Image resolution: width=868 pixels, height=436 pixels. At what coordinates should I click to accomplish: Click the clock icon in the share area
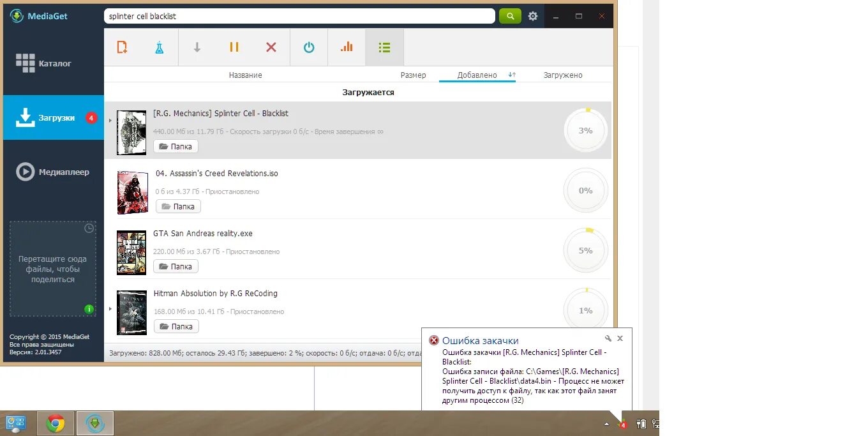[89, 228]
